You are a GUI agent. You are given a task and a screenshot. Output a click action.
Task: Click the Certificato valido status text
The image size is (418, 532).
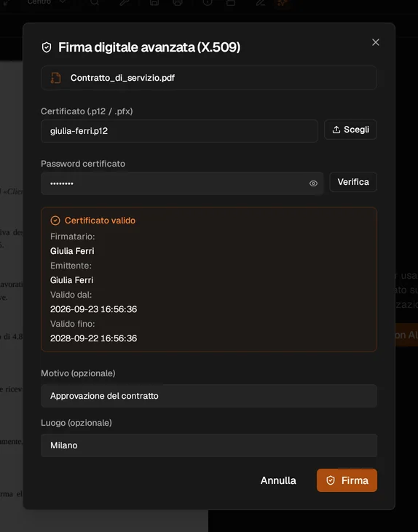100,221
